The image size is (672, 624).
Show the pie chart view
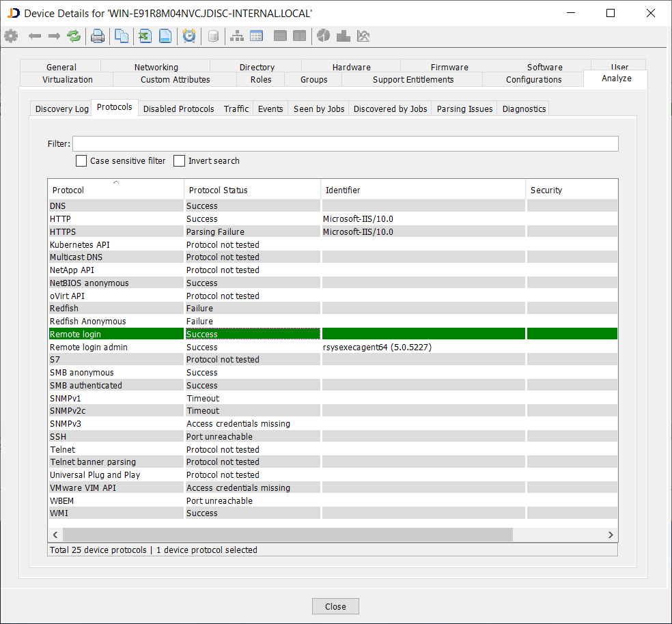pyautogui.click(x=323, y=36)
